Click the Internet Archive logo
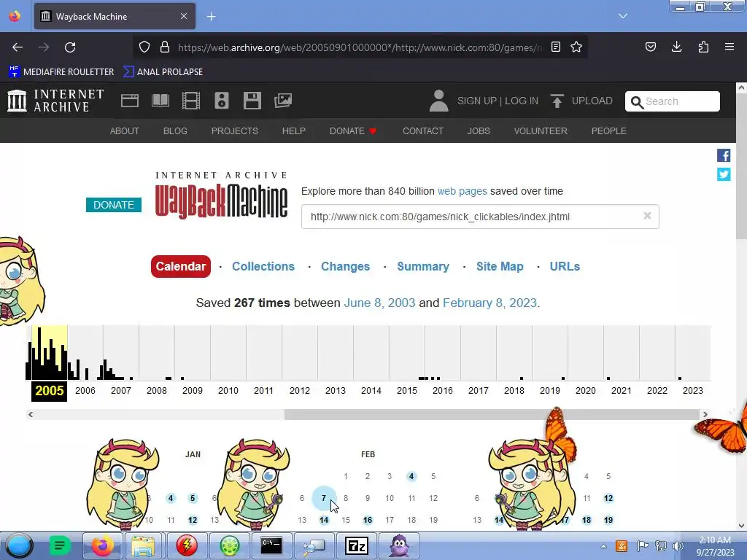The height and width of the screenshot is (560, 747). coord(55,101)
